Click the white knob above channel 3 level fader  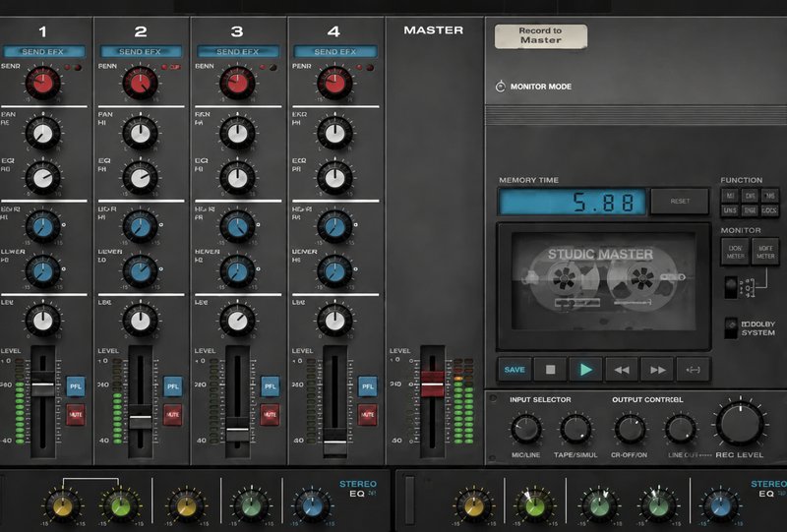(x=237, y=321)
